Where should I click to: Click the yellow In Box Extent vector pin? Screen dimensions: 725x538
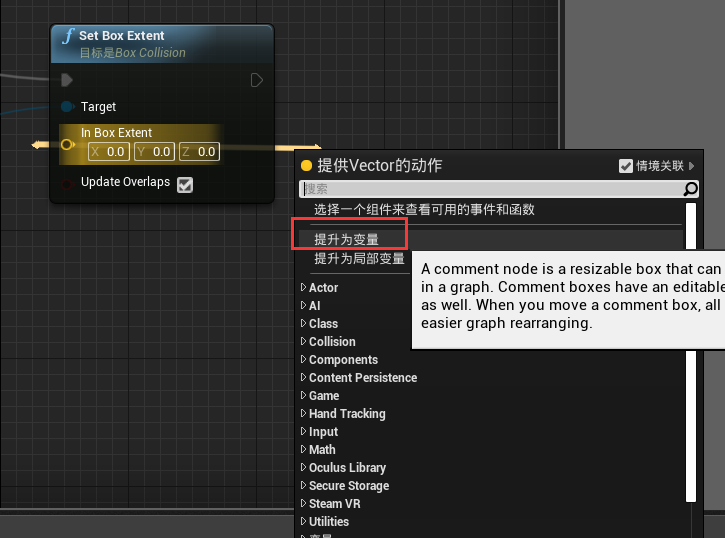[x=68, y=145]
